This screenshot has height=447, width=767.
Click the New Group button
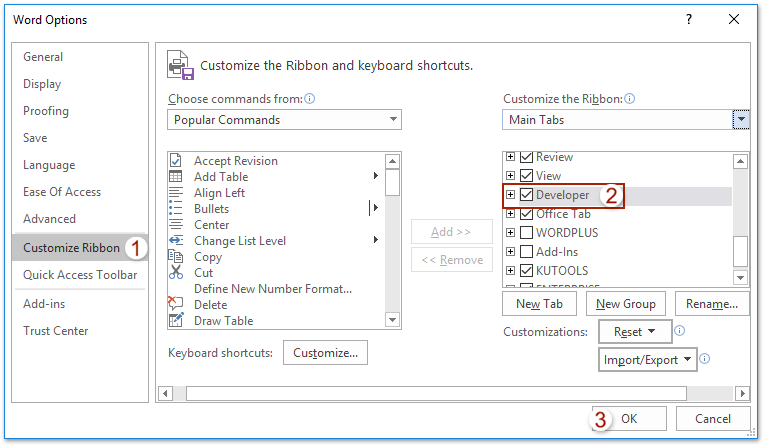pos(626,304)
